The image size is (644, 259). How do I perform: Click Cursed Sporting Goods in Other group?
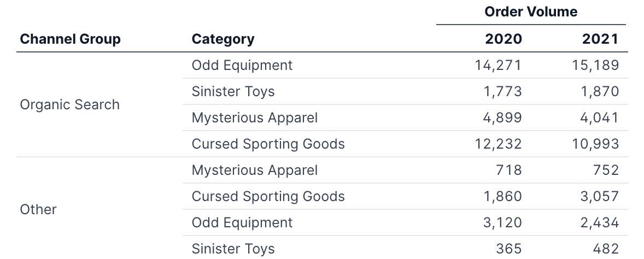click(268, 196)
